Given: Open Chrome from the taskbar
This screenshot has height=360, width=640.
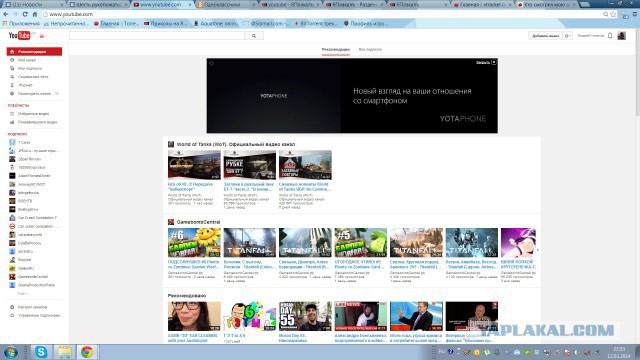Looking at the screenshot, I should (x=87, y=352).
